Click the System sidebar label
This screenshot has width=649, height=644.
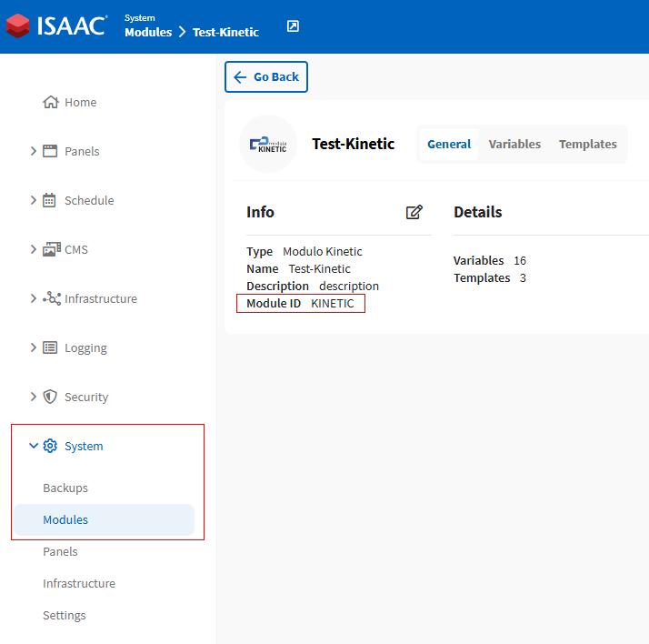84,446
